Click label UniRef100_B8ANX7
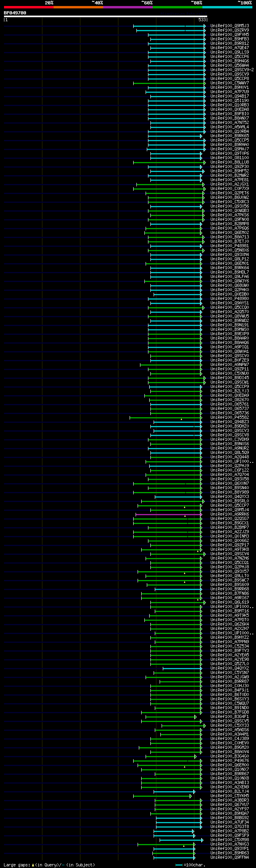This screenshot has height=868, width=256. point(230,118)
